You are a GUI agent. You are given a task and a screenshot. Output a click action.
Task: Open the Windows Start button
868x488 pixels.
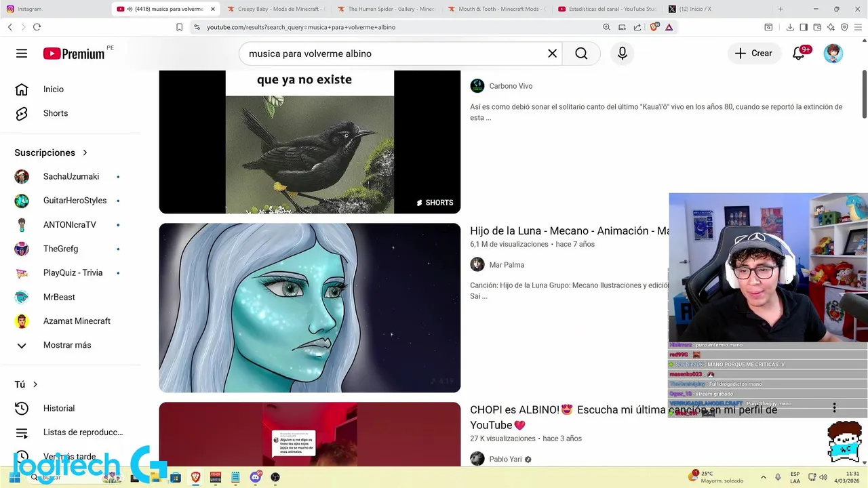14,478
